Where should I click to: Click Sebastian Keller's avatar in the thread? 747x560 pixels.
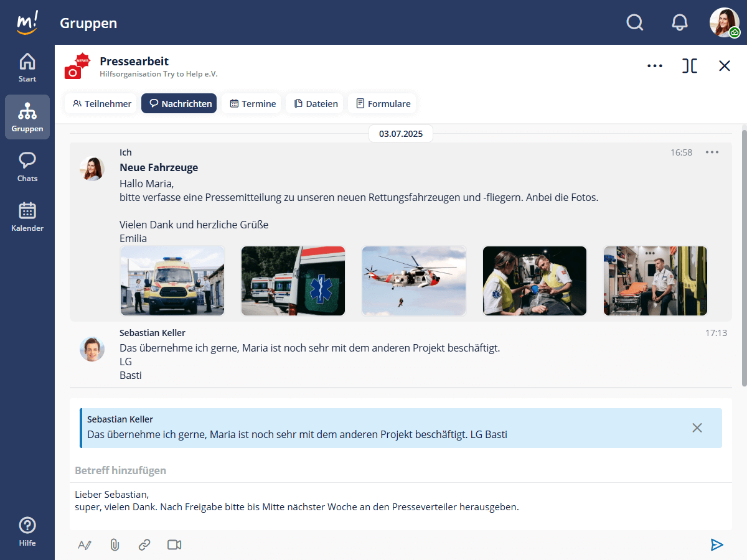92,349
